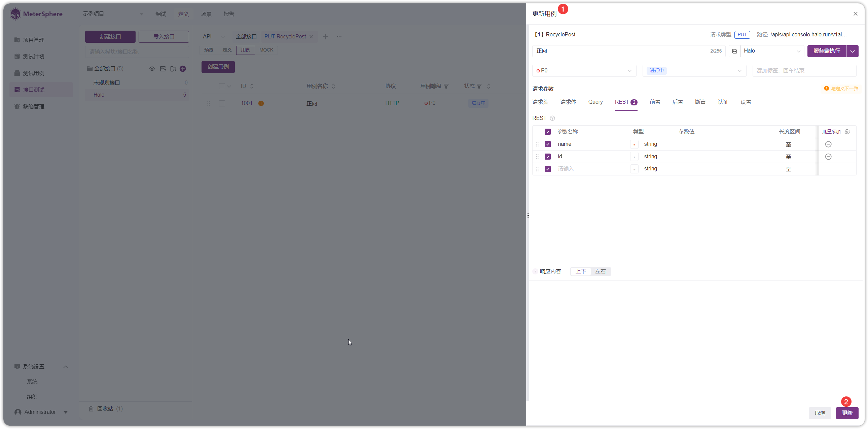Click 批量添加 link

tap(831, 132)
